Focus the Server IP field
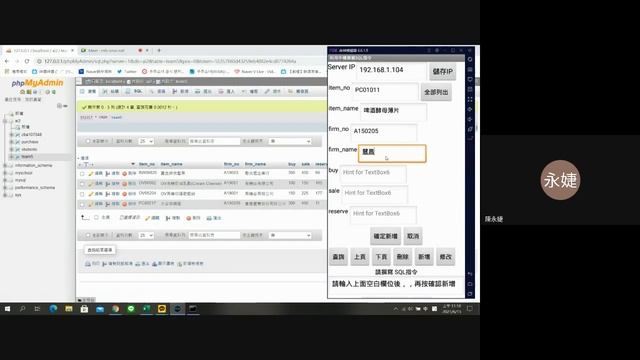The width and height of the screenshot is (640, 360). (391, 70)
